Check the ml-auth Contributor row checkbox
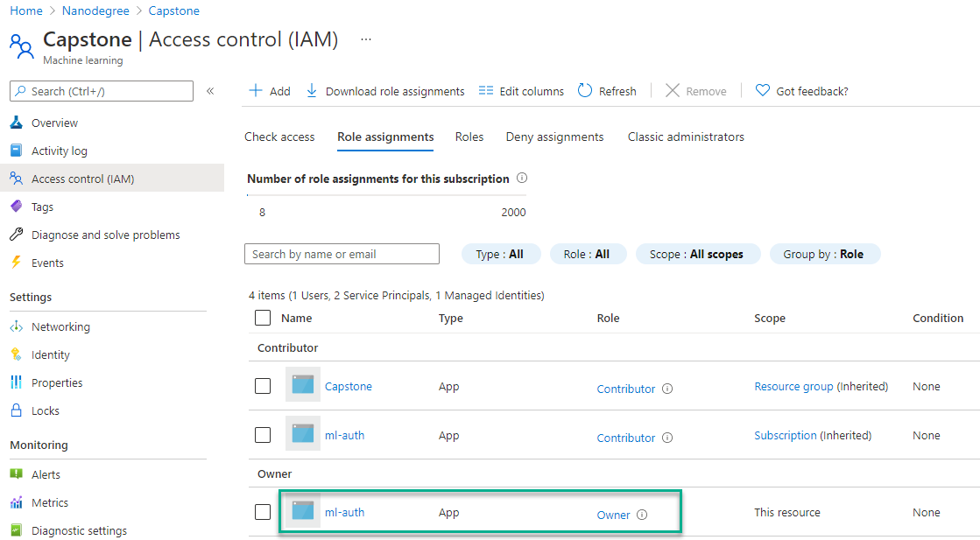 click(263, 434)
